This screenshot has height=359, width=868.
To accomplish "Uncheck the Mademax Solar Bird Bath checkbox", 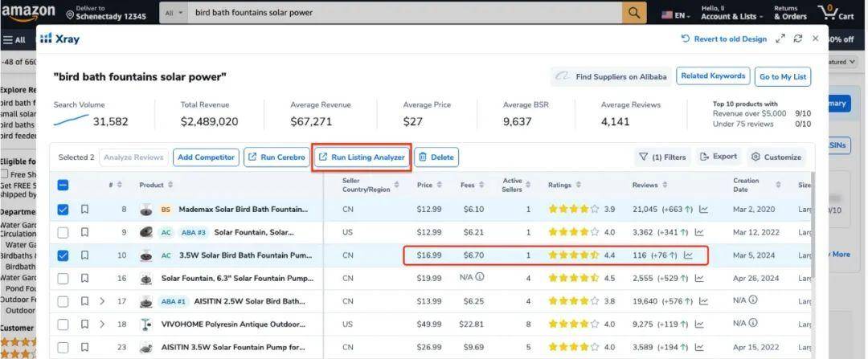I will [63, 210].
